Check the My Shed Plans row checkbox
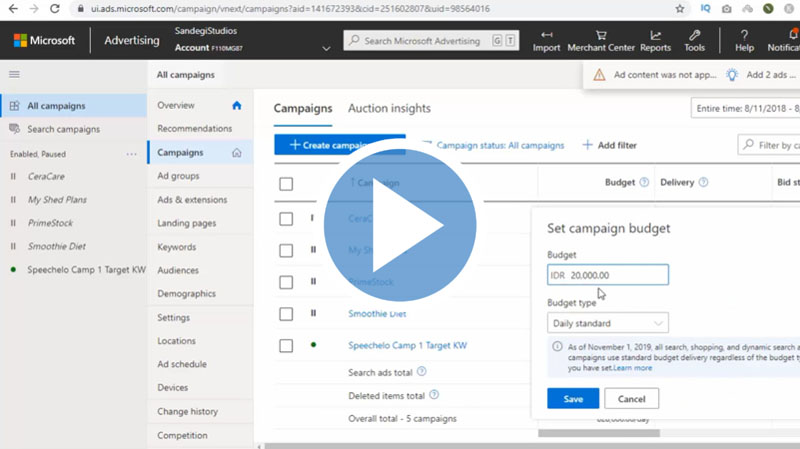800x449 pixels. [x=286, y=251]
